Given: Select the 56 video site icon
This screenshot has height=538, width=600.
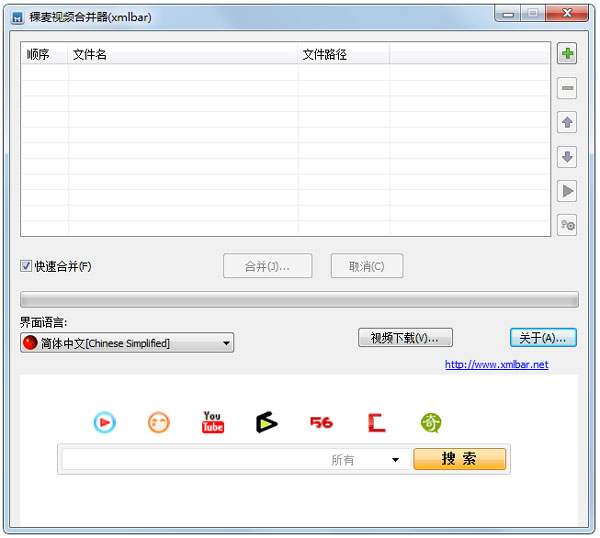Looking at the screenshot, I should tap(321, 422).
